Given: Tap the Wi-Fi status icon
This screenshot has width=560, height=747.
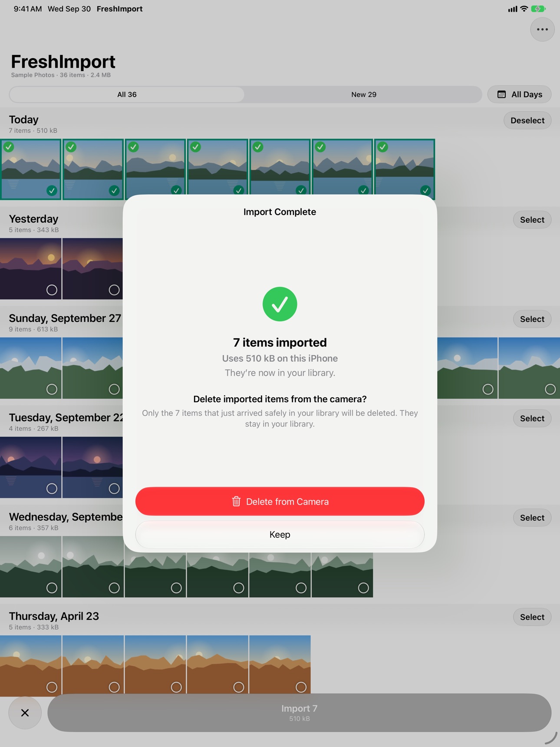Looking at the screenshot, I should (524, 9).
